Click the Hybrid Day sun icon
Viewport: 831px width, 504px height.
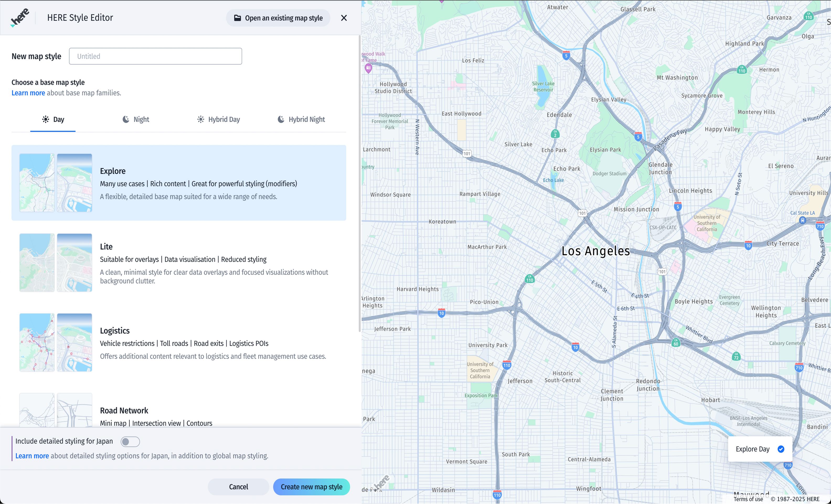[201, 119]
